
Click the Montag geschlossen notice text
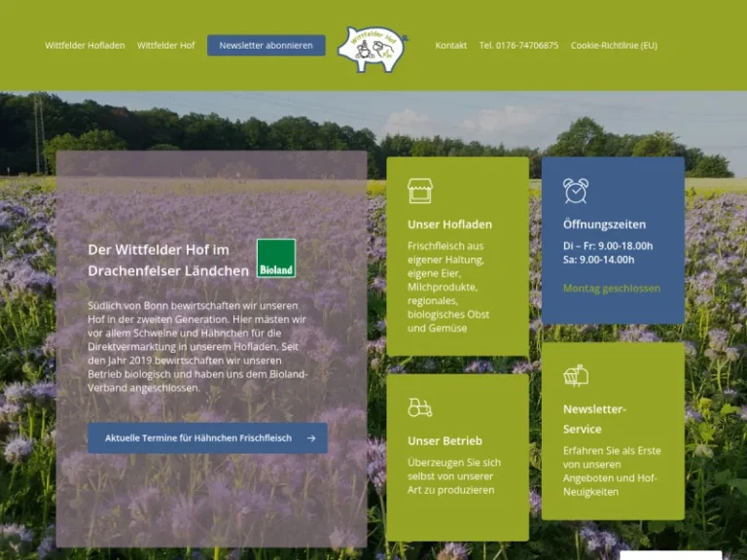pyautogui.click(x=611, y=289)
